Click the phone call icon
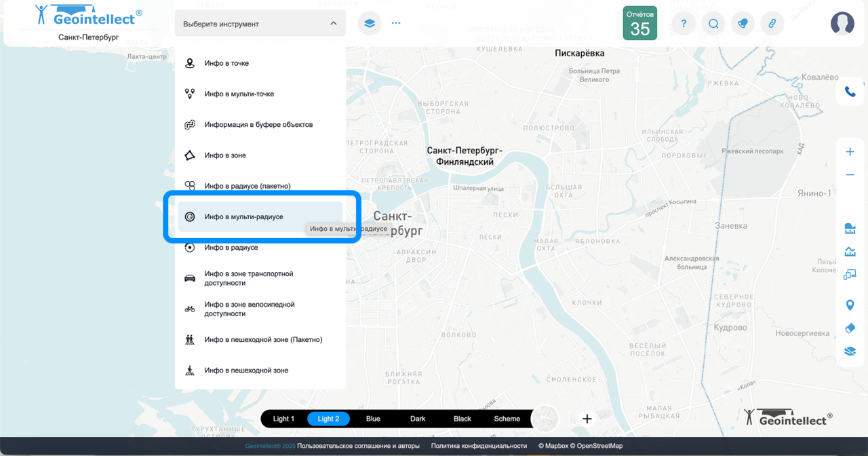The width and height of the screenshot is (868, 456). [x=850, y=92]
